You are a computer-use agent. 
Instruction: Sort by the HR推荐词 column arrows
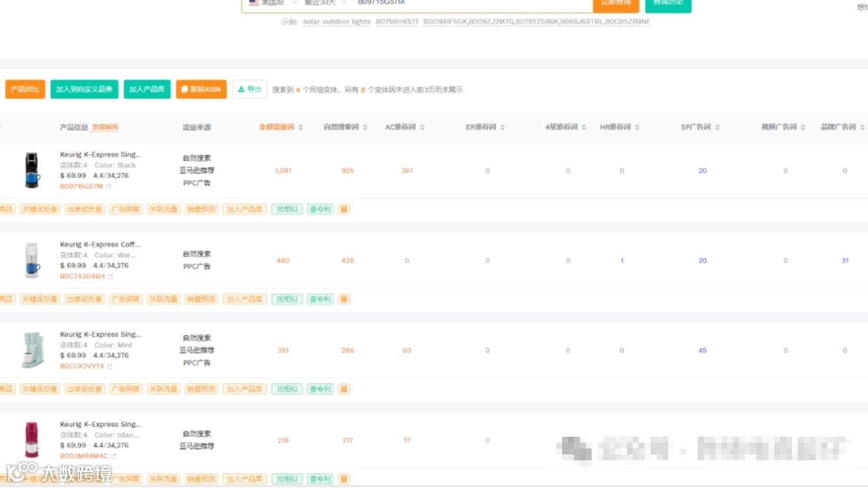(637, 127)
